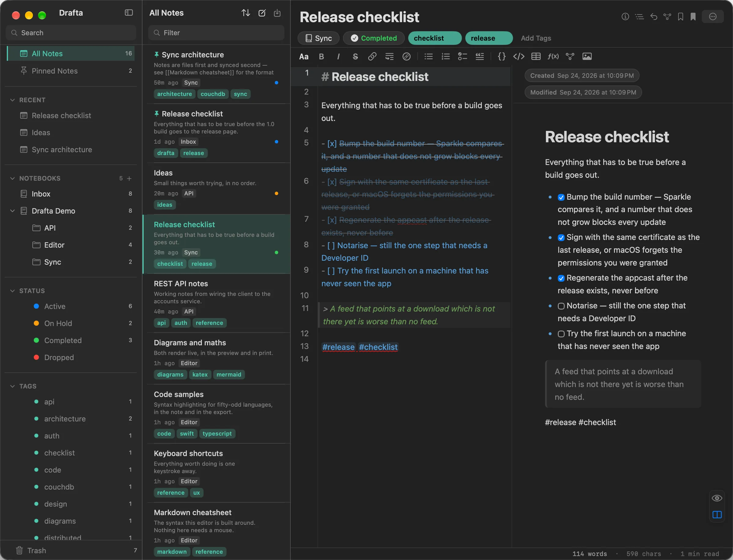Open the Sync notebook selector
The height and width of the screenshot is (560, 733).
(x=318, y=38)
